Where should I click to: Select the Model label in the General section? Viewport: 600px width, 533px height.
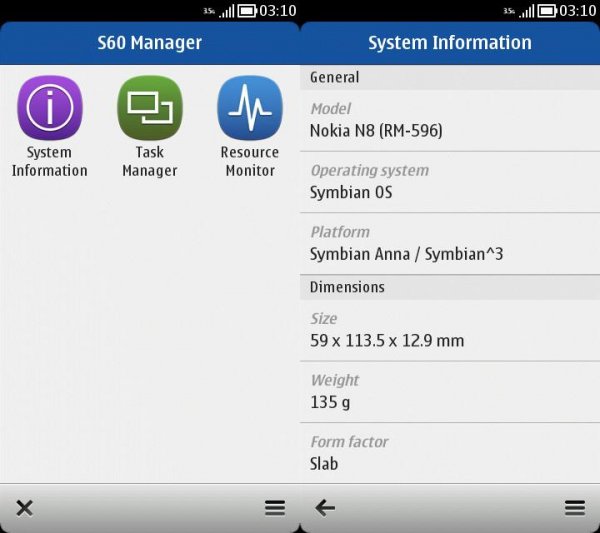point(331,109)
